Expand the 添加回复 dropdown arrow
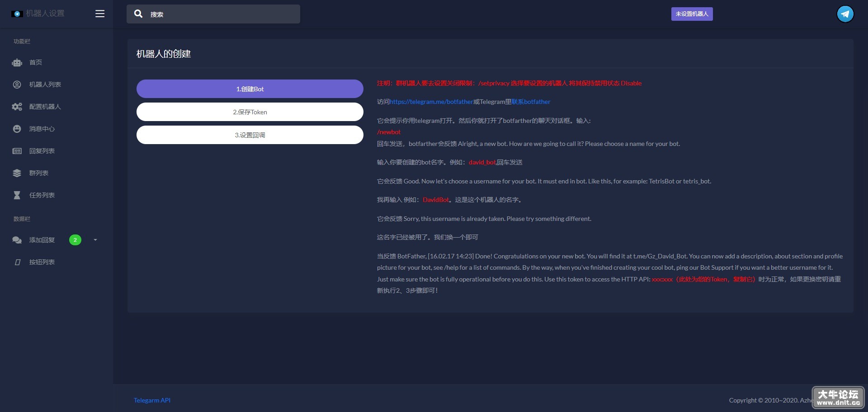Viewport: 868px width, 412px height. coord(95,240)
